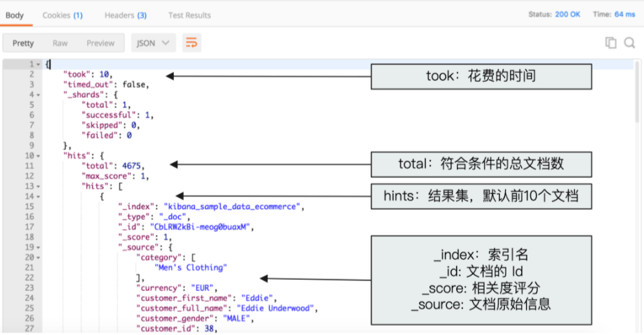Click the "max_score": 1 line
Screen dimensions: 644x335
[x=115, y=176]
